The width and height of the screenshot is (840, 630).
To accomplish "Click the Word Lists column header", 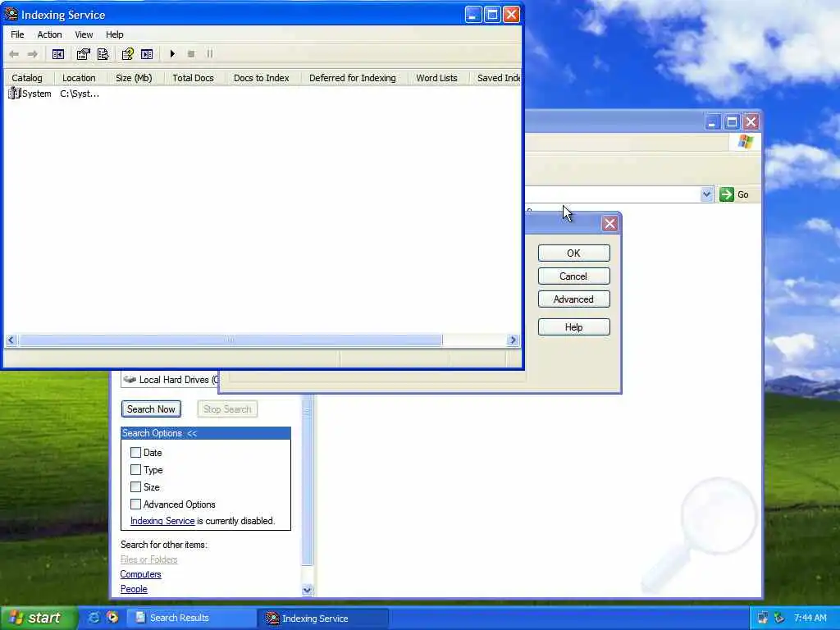I will [x=438, y=78].
